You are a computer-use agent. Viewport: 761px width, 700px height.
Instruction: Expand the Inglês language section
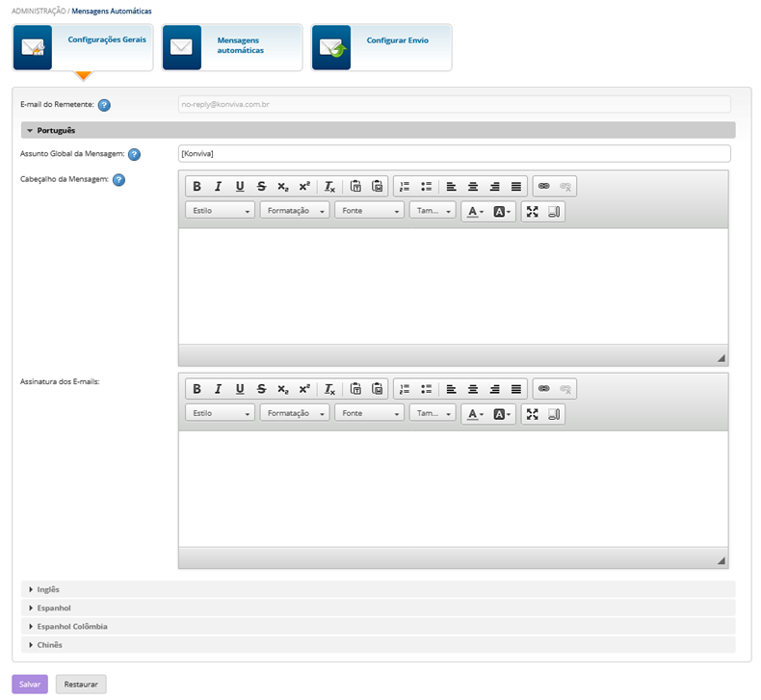click(x=48, y=589)
